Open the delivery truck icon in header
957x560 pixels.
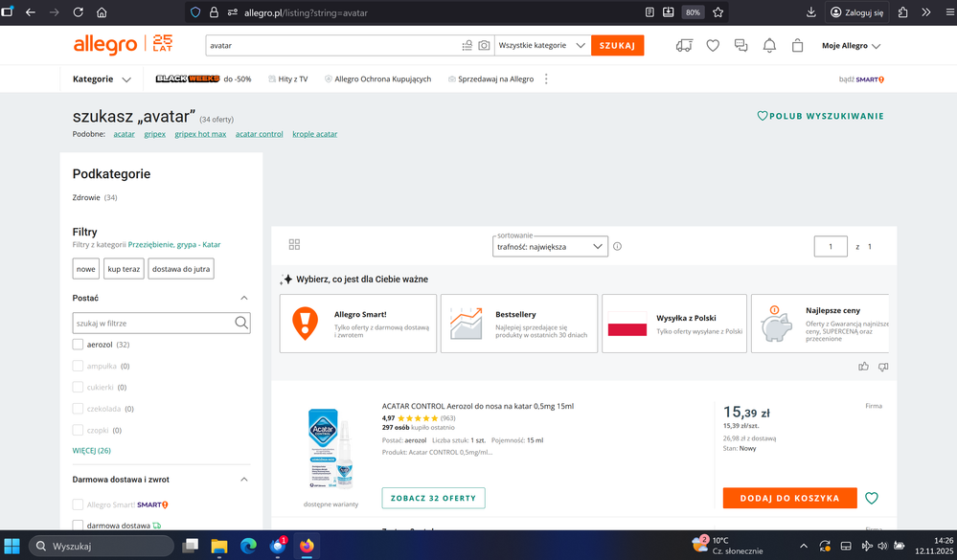(x=684, y=45)
